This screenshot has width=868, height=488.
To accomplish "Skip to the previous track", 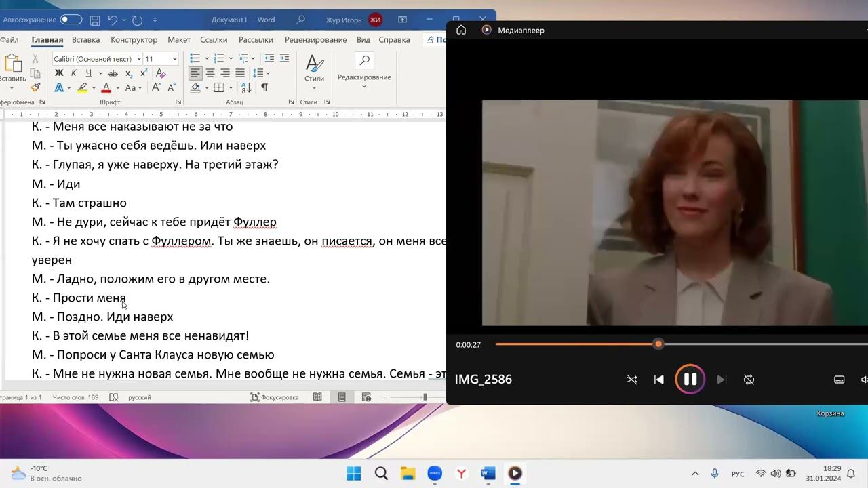I will point(658,380).
